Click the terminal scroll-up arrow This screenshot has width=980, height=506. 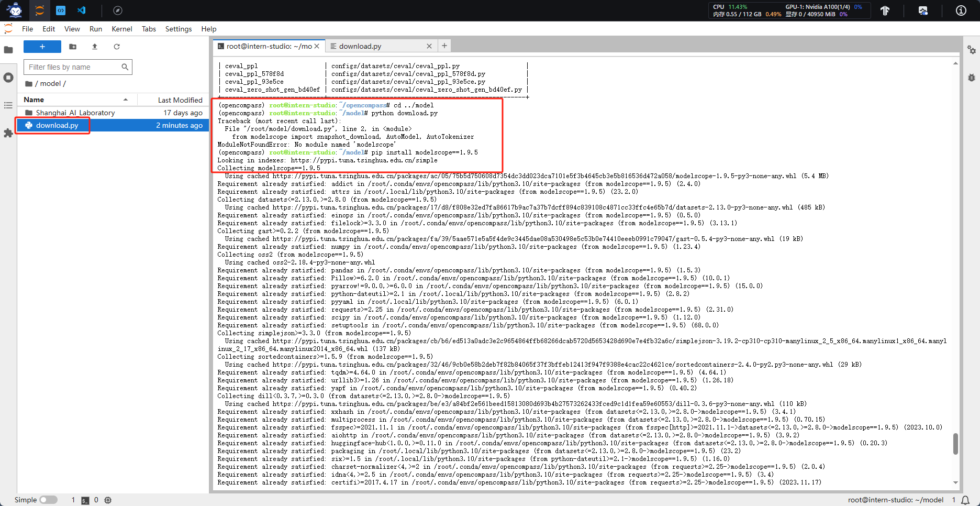click(x=955, y=63)
